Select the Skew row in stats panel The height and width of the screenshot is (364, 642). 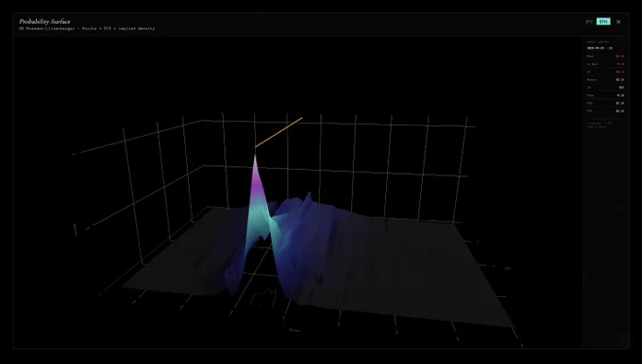tap(605, 95)
